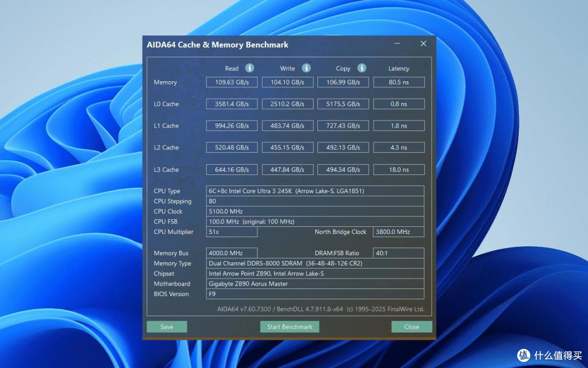The width and height of the screenshot is (588, 368).
Task: Click L2 Cache read value 520.48 GB/s
Action: pos(232,148)
